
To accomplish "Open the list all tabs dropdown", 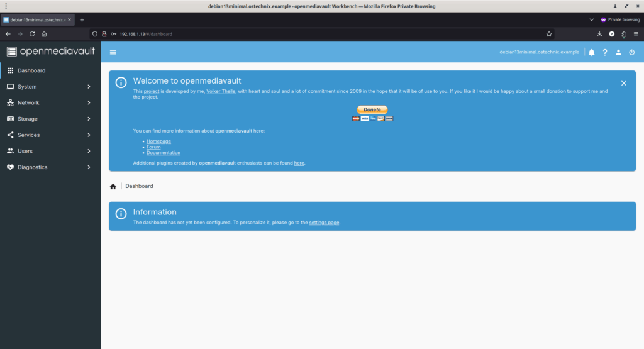I will tap(591, 19).
